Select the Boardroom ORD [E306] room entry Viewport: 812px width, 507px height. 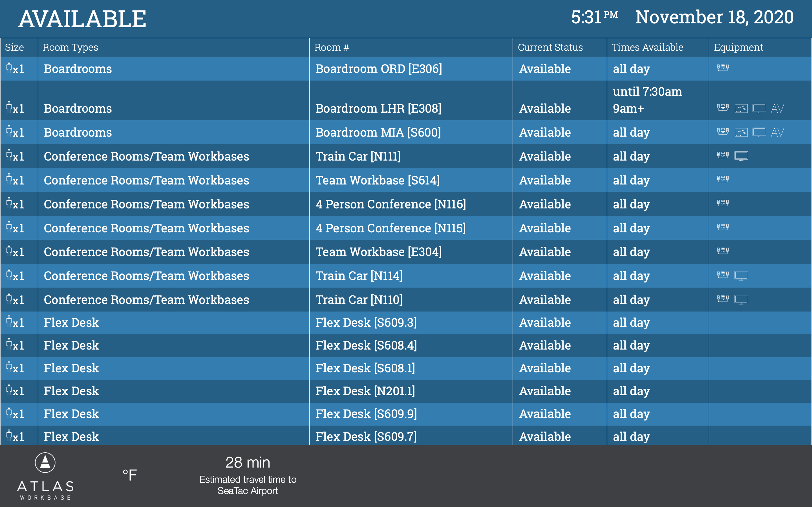378,69
